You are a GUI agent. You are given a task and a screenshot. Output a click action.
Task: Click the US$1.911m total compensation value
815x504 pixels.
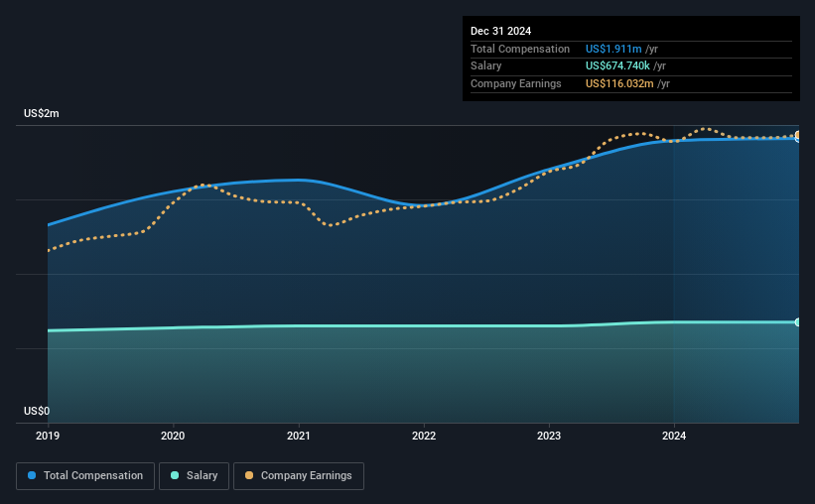point(613,49)
